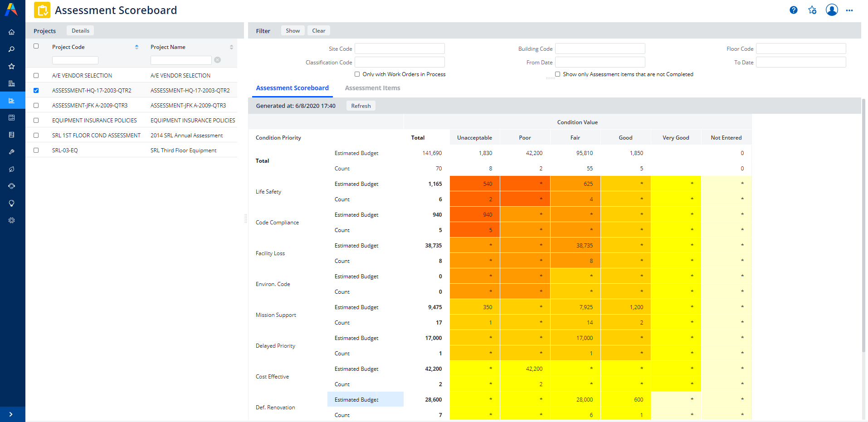Click the Site Code input field
Viewport: 868px width, 422px height.
(399, 49)
